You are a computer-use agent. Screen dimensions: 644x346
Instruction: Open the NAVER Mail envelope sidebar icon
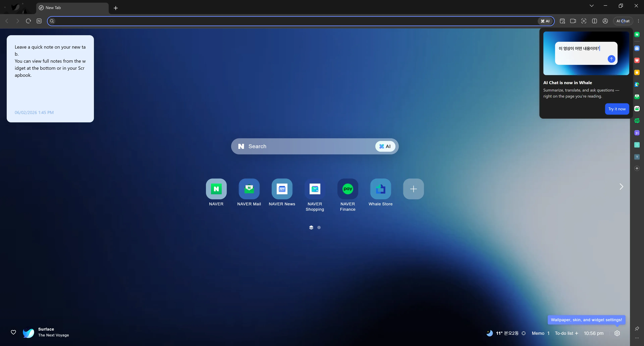637,96
